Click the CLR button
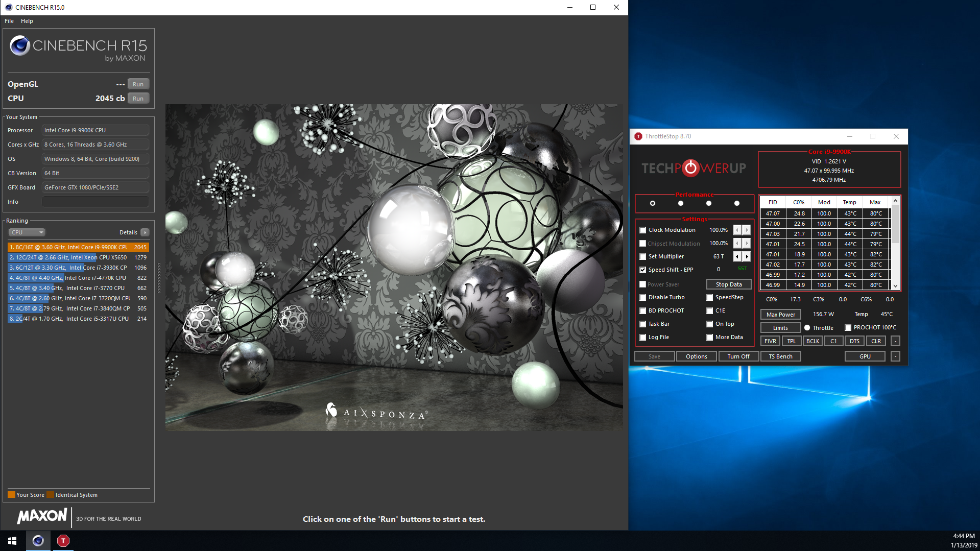 (876, 341)
